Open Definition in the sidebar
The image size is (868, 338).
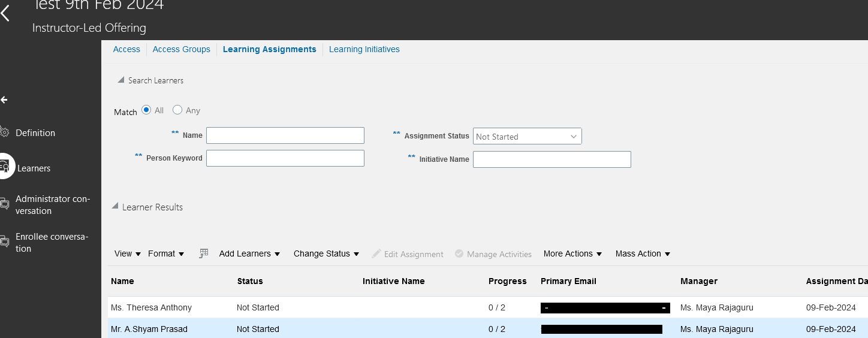(x=35, y=132)
